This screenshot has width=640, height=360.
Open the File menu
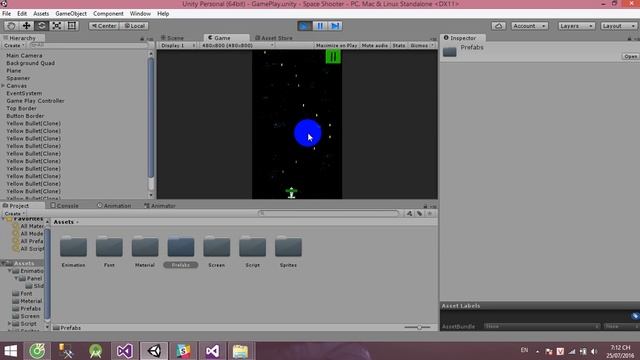point(7,13)
